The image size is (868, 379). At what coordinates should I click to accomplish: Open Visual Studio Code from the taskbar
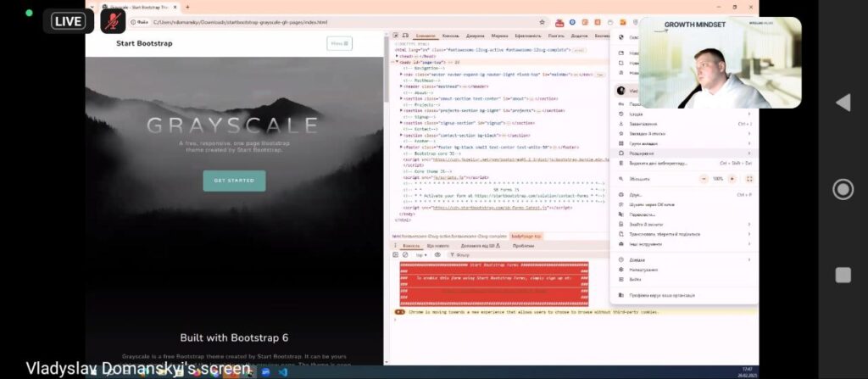283,372
